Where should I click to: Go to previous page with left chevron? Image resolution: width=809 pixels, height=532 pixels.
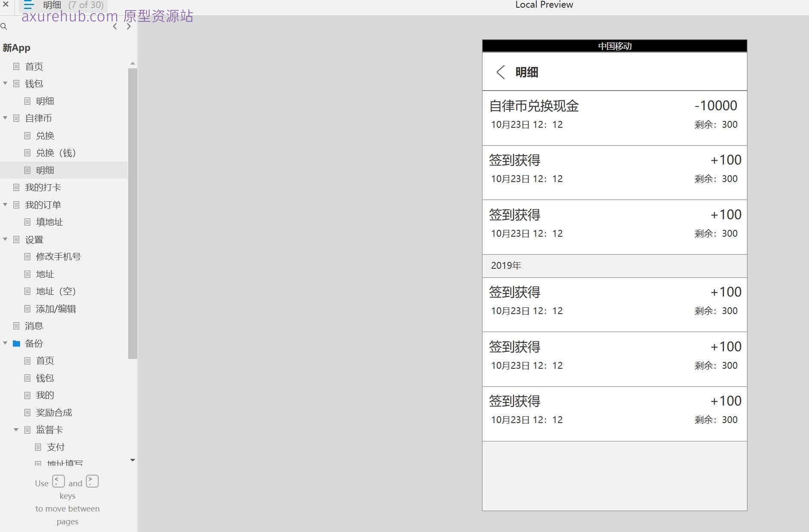pos(115,26)
